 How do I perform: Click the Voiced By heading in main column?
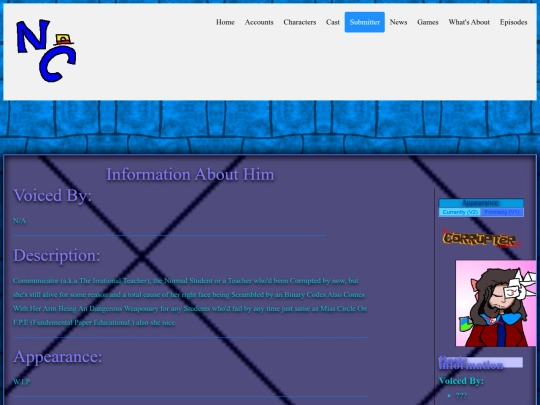(x=52, y=195)
